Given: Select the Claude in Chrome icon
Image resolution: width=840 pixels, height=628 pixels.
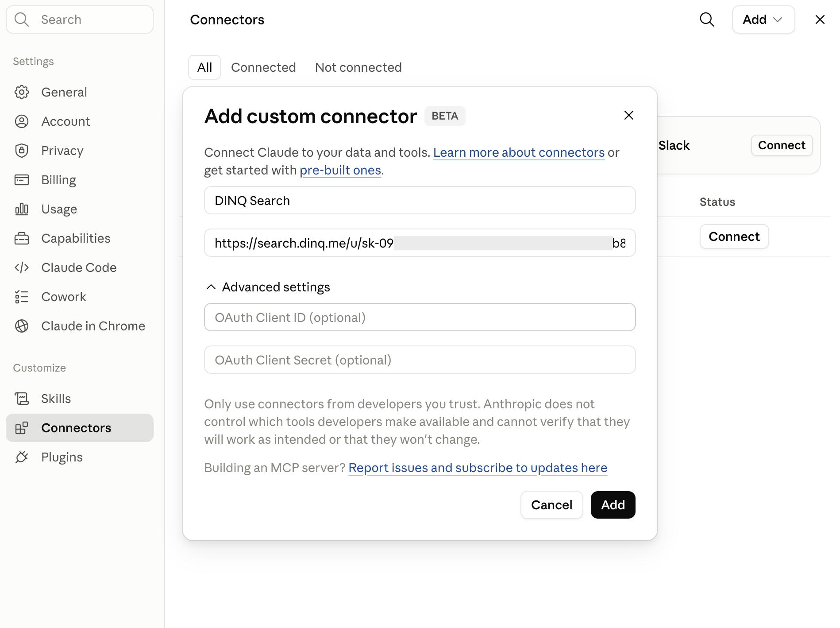Looking at the screenshot, I should 22,326.
